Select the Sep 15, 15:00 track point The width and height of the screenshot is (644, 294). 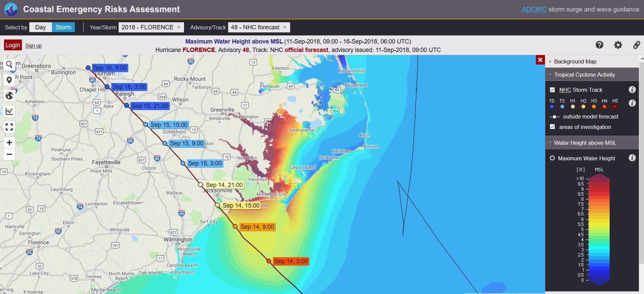point(146,125)
